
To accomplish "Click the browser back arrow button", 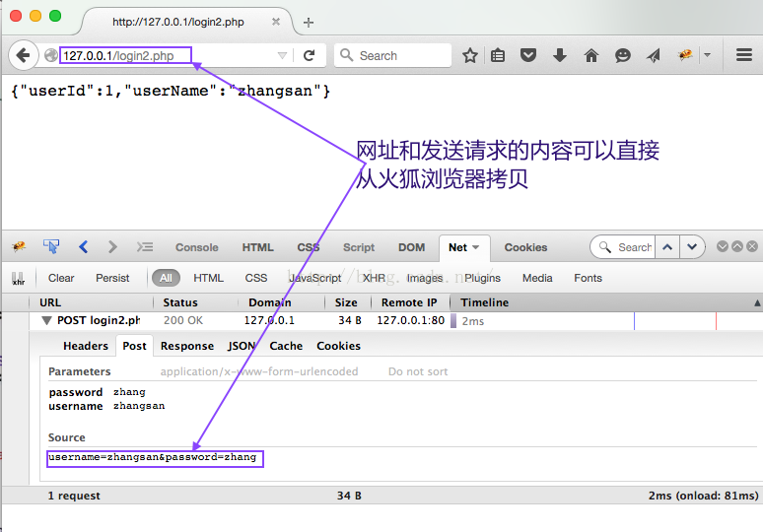I will [x=23, y=55].
